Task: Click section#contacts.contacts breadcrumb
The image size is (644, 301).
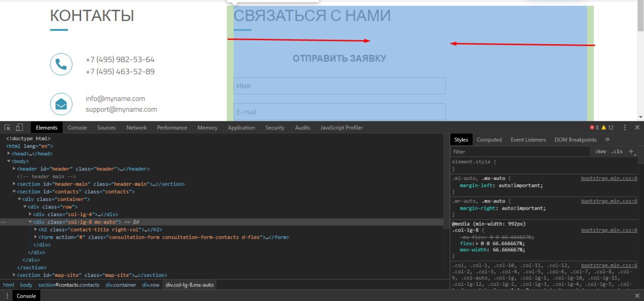Action: tap(69, 285)
